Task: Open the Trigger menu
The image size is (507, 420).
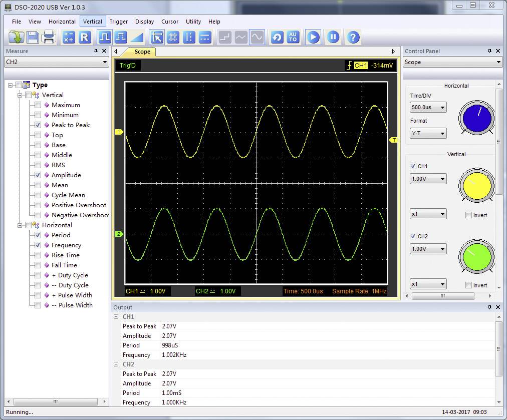Action: tap(118, 22)
